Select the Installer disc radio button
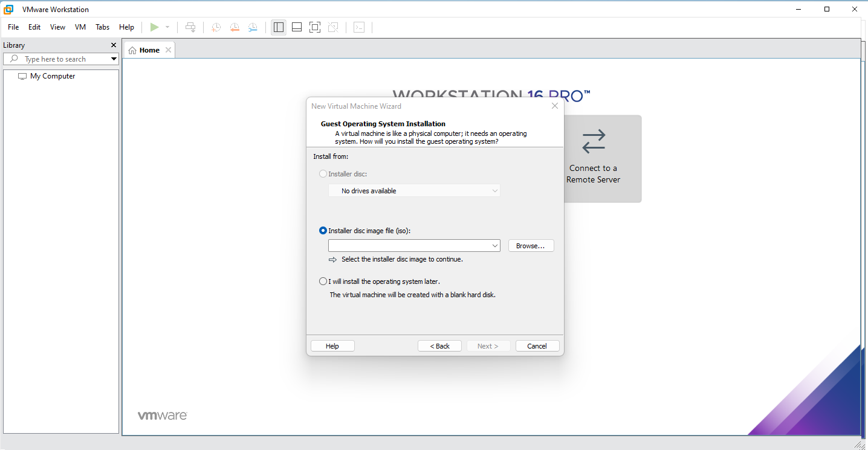This screenshot has width=868, height=450. [x=323, y=174]
